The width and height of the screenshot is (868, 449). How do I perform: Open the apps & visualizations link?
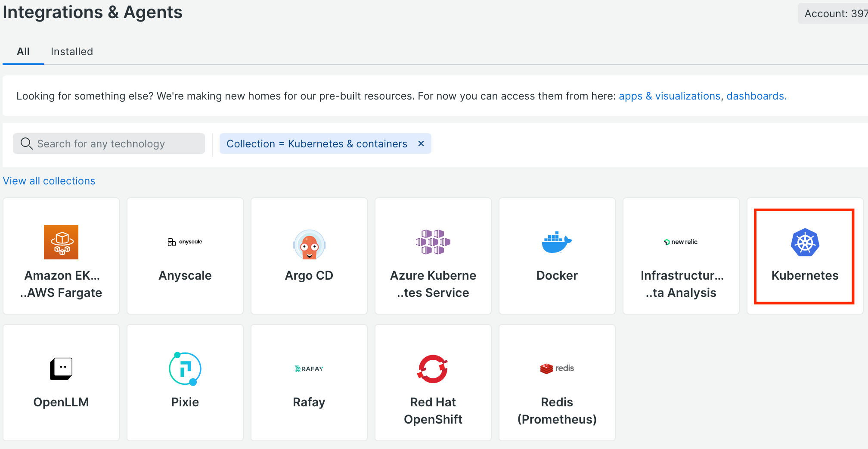[670, 96]
